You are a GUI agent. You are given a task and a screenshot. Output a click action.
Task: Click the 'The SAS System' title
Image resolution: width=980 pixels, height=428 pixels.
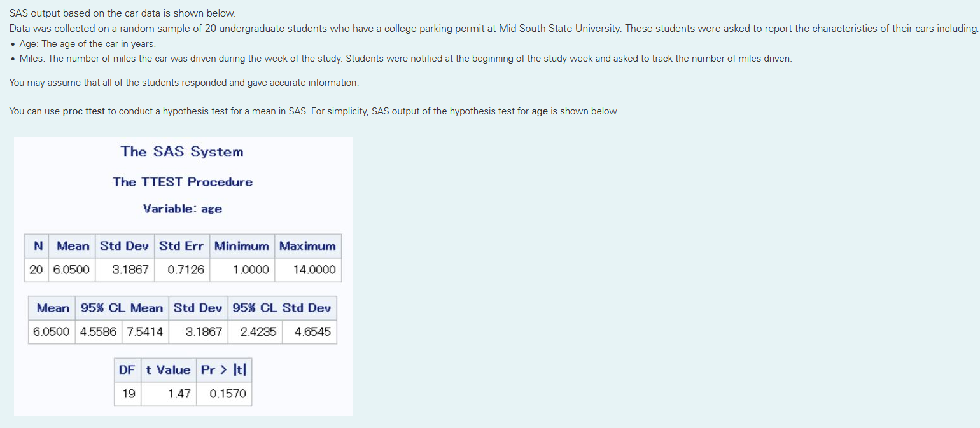(182, 151)
